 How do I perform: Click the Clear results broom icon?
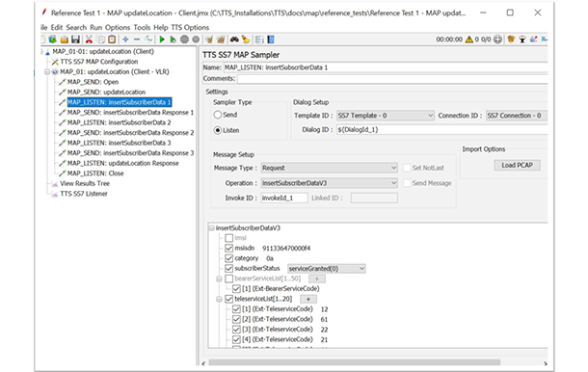[209, 40]
